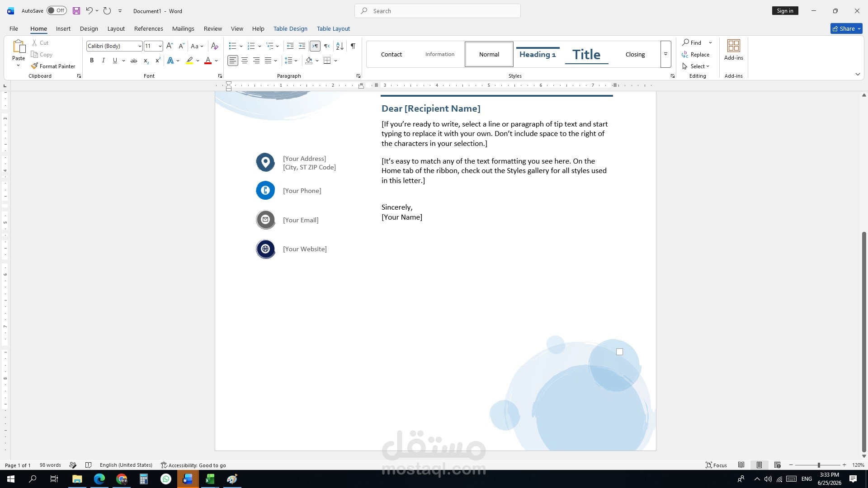Open the Spelling and Grammar check icon
The width and height of the screenshot is (868, 488).
[x=88, y=465]
